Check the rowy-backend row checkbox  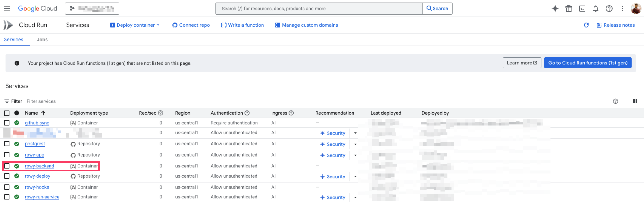7,166
